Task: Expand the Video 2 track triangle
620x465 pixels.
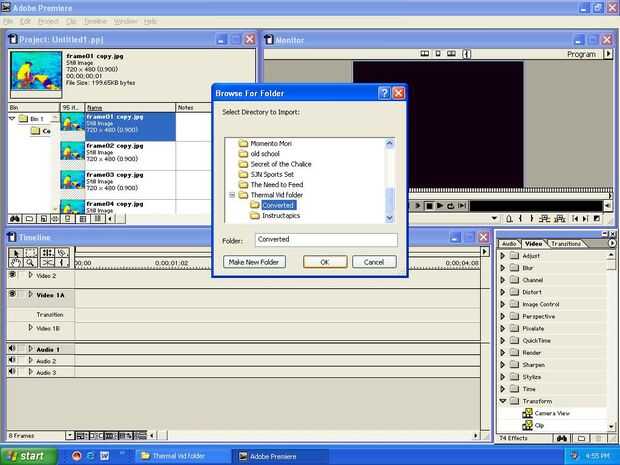Action: pos(31,275)
